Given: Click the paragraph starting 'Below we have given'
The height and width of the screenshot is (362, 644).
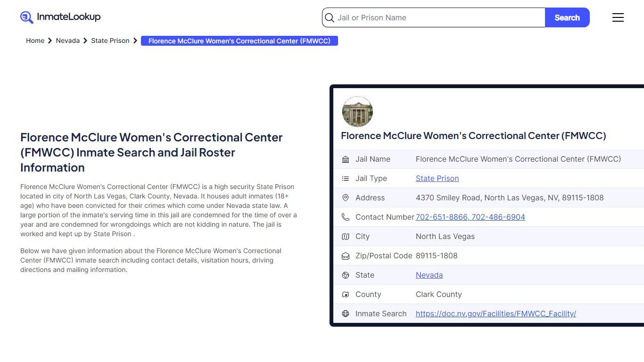Looking at the screenshot, I should [x=151, y=260].
